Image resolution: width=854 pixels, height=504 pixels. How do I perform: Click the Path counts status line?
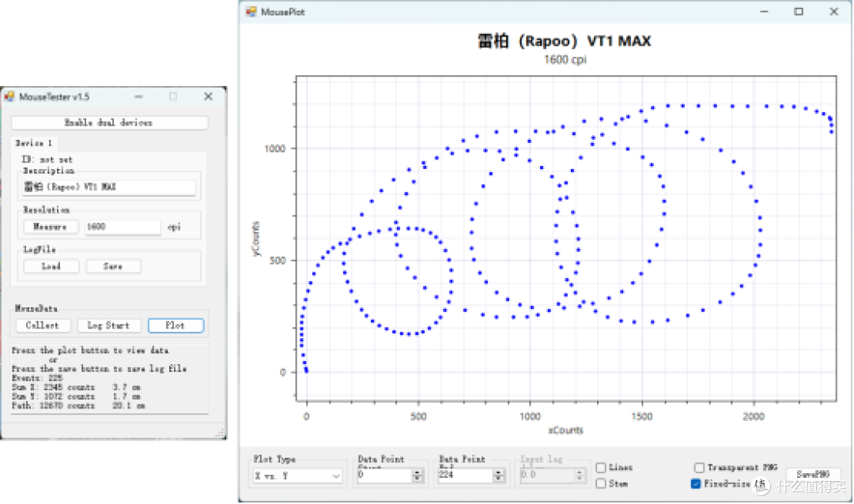79,405
